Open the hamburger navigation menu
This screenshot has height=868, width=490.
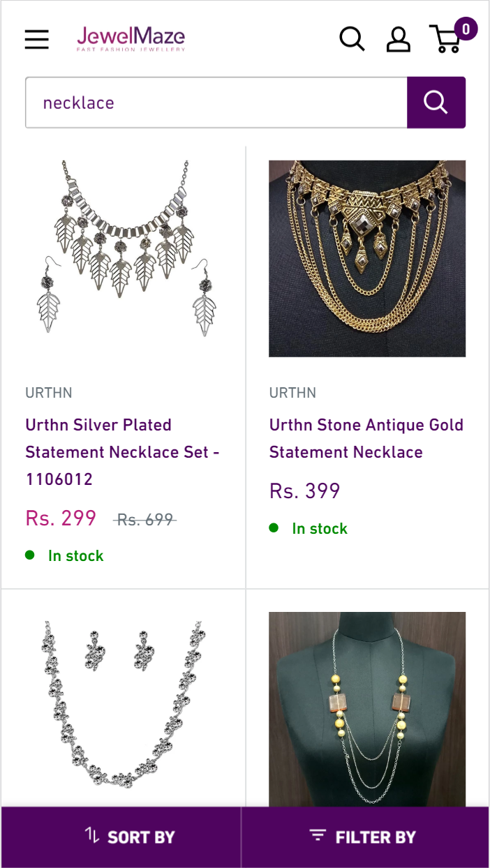coord(37,39)
